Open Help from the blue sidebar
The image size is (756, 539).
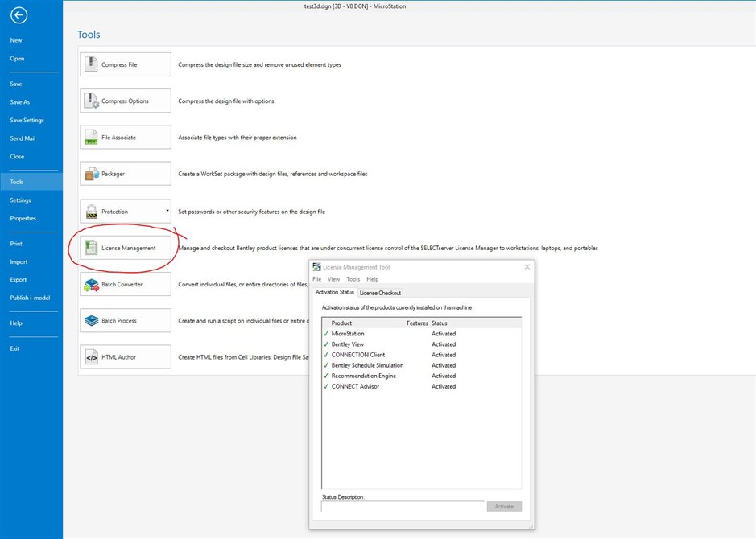pos(16,323)
